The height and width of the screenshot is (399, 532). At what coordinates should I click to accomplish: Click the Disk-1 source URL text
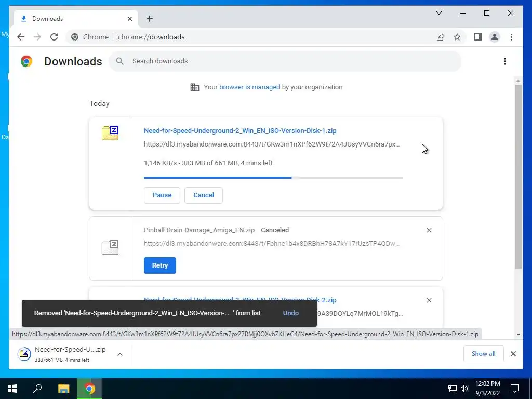coord(272,144)
